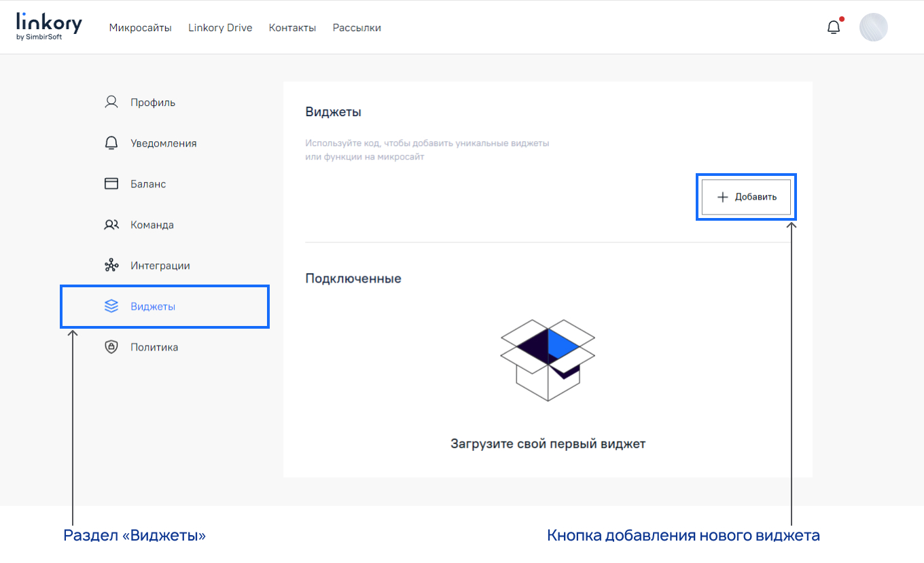Open the Баланс settings page
924x563 pixels.
(149, 183)
